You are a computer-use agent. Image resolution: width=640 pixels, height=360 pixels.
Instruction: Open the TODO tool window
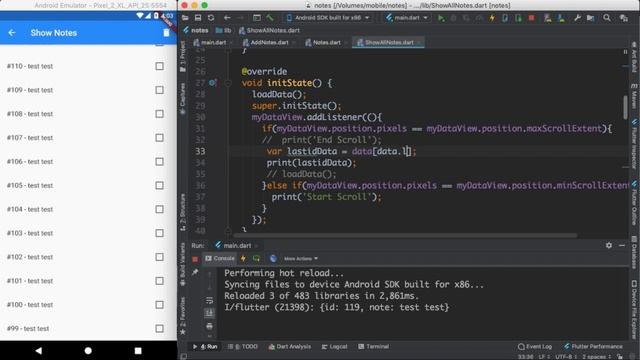pos(243,347)
